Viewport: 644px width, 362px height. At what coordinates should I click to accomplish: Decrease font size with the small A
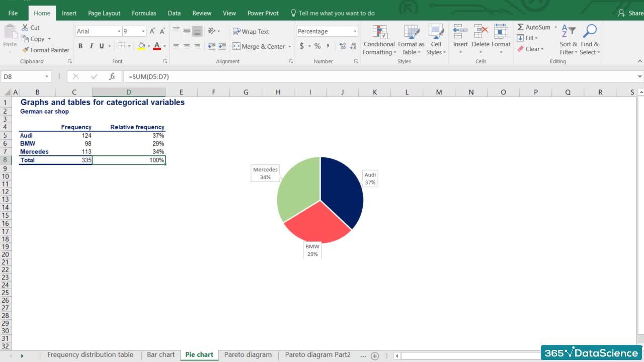click(x=162, y=31)
